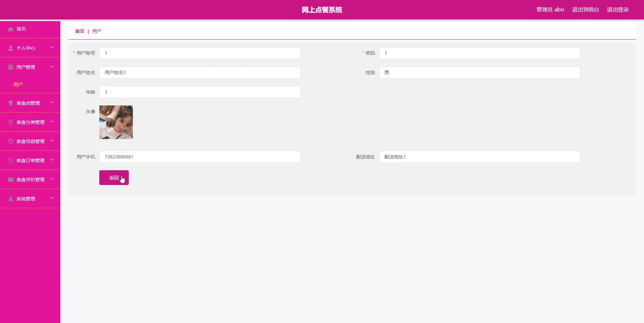Click the 配送地址 input field
This screenshot has width=644, height=323.
[x=480, y=157]
